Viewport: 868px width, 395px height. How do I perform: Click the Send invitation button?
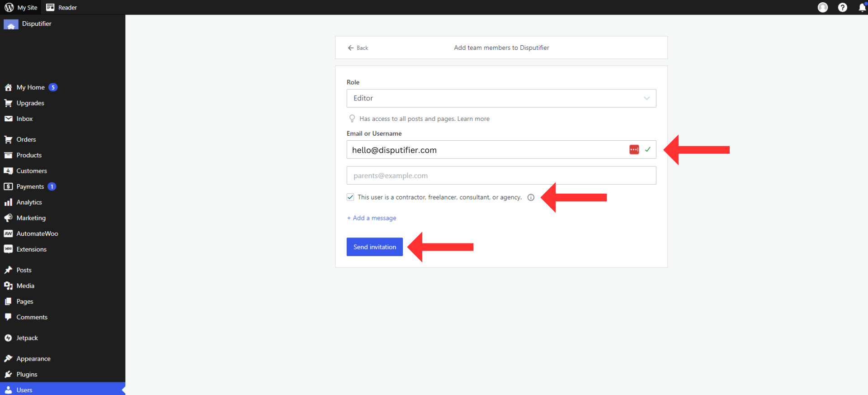374,247
